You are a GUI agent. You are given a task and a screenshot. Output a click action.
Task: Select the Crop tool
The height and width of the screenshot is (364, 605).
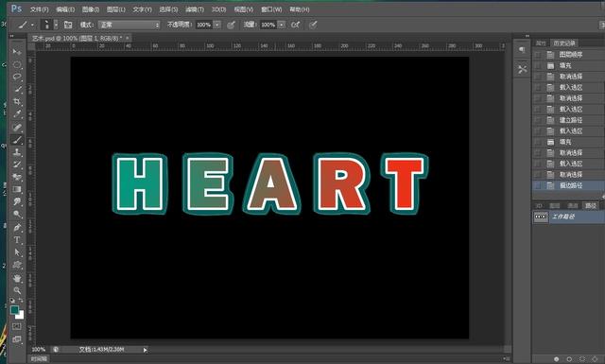[x=17, y=101]
